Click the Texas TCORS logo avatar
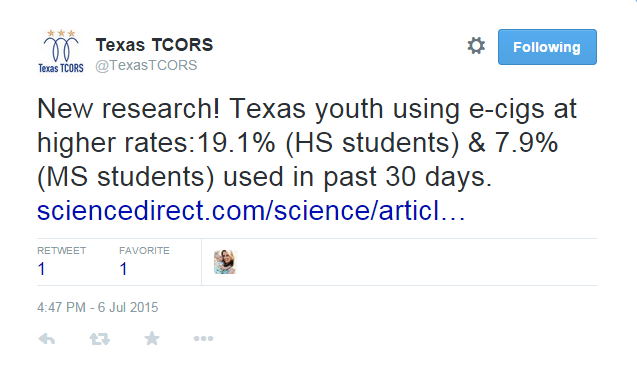637x379 pixels. [x=61, y=52]
